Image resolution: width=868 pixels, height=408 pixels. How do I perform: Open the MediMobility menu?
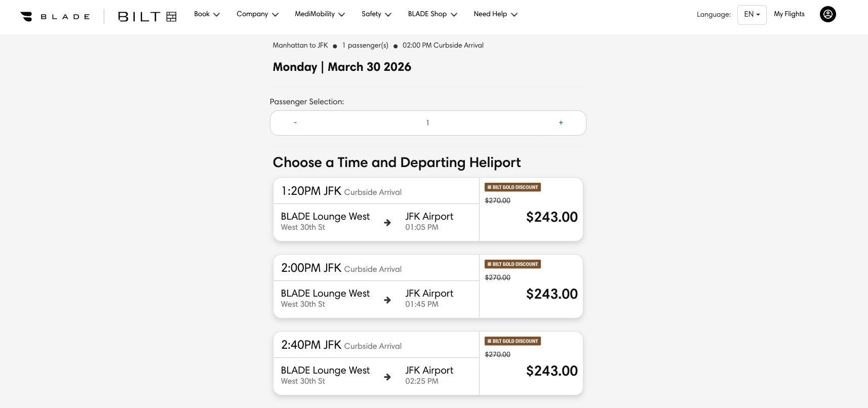[x=319, y=14]
